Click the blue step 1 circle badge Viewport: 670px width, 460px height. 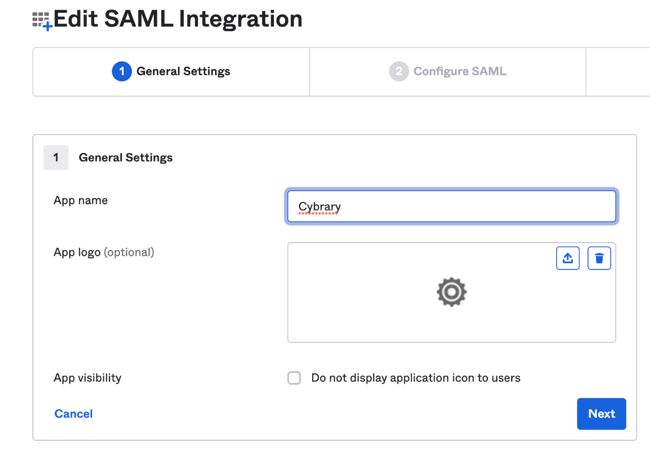(121, 72)
